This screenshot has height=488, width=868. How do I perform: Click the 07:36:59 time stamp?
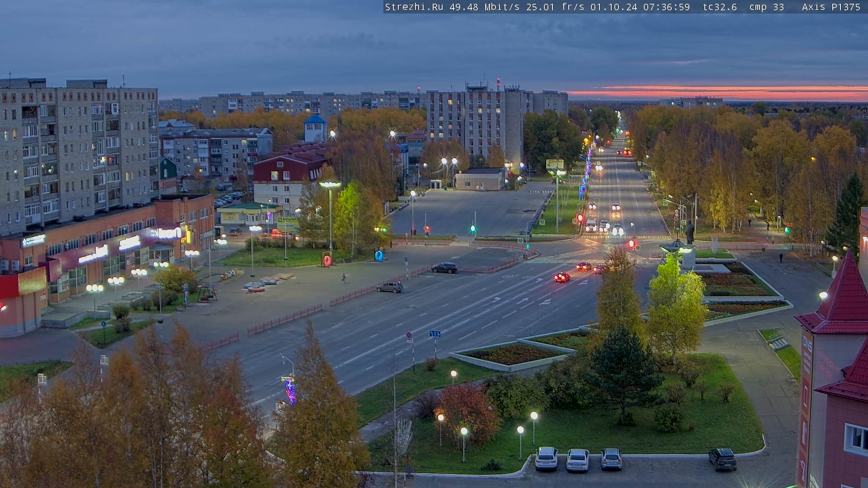click(666, 7)
